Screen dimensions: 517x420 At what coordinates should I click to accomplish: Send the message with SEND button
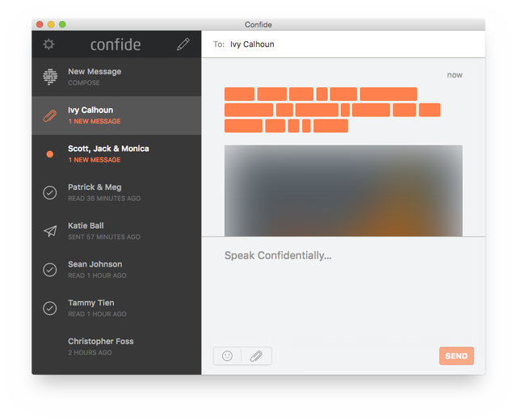click(x=456, y=356)
